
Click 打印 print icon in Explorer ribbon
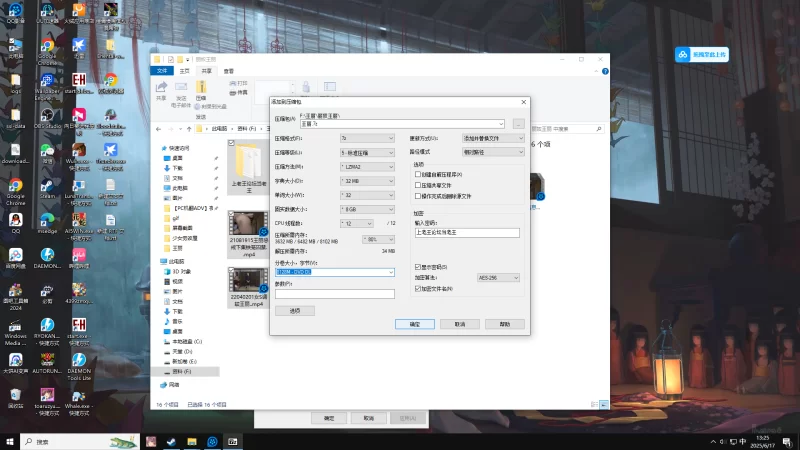point(238,83)
